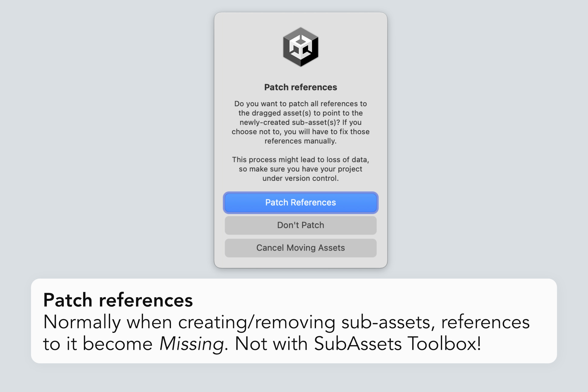Screen dimensions: 588x392
Task: Click the 'the dragged asset(s)' line
Action: [274, 113]
